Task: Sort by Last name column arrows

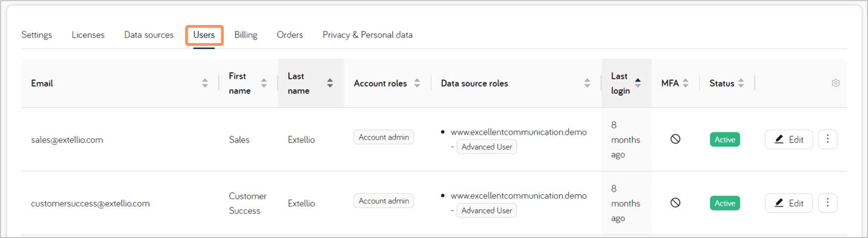Action: tap(330, 84)
